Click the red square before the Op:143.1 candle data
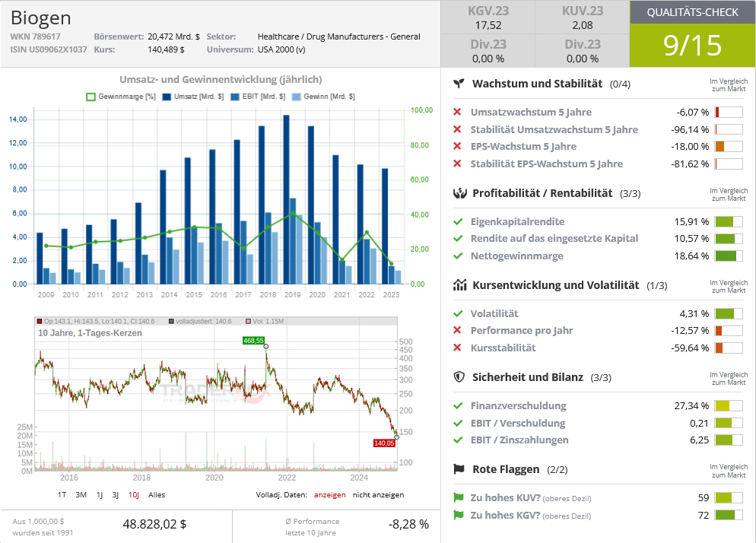 (x=40, y=321)
